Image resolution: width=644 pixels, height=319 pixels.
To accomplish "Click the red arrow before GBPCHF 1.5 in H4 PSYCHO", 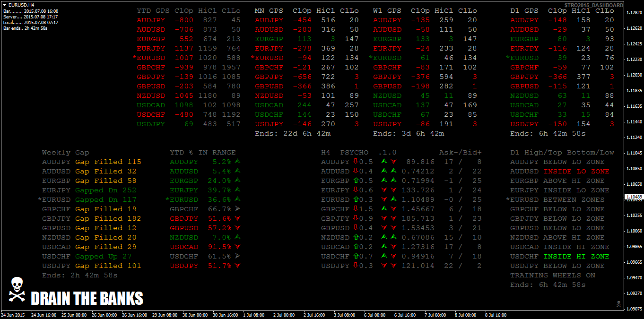I will pyautogui.click(x=356, y=209).
